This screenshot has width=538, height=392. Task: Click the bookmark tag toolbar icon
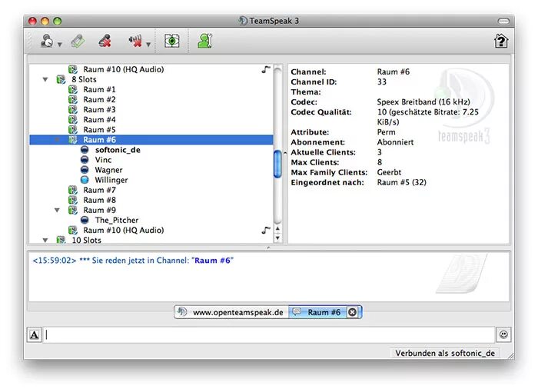(78, 41)
